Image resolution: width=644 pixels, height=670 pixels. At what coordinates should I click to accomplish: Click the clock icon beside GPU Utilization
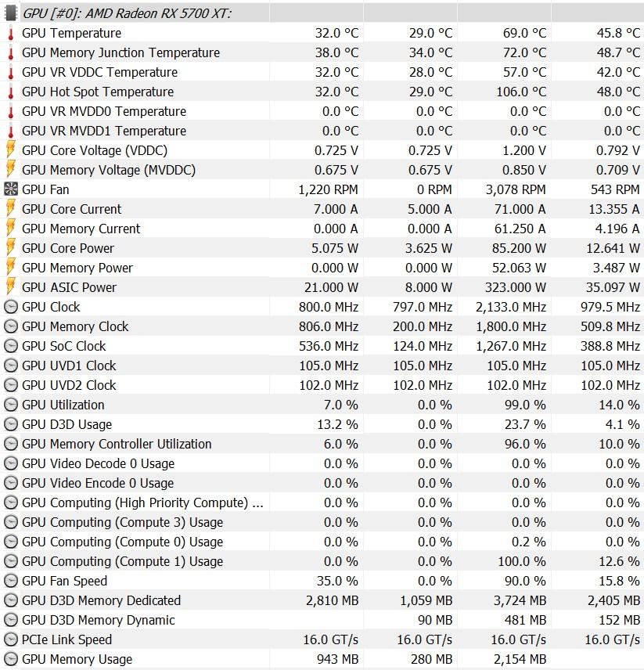[11, 405]
